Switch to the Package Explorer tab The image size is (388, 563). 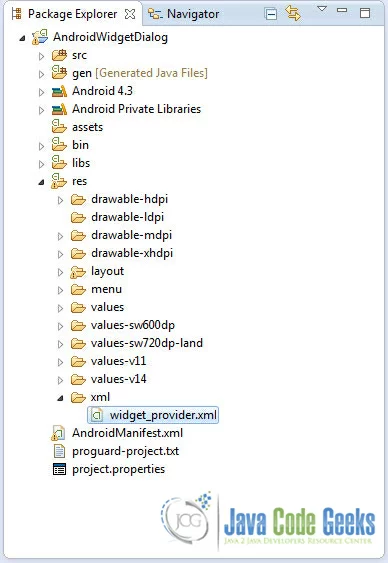tap(73, 14)
